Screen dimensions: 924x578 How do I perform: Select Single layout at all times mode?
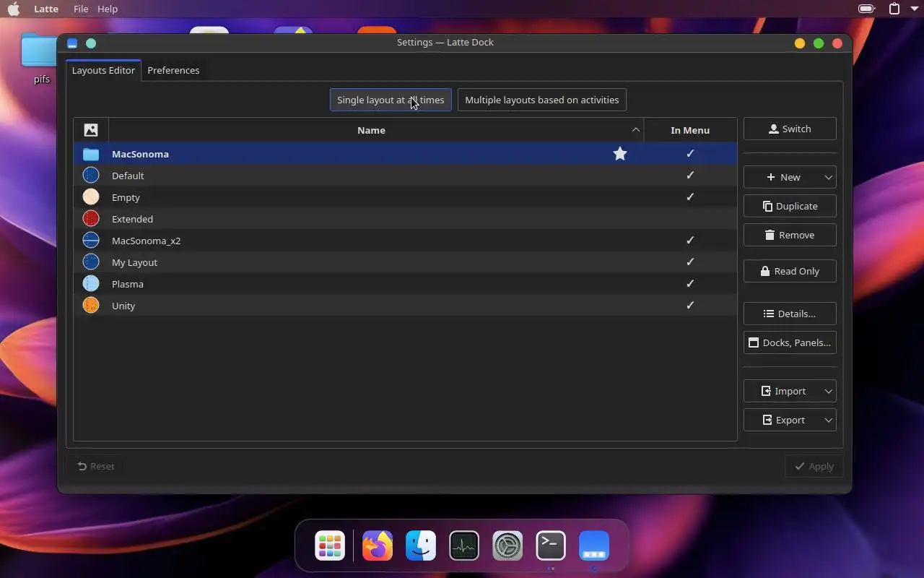(x=391, y=100)
